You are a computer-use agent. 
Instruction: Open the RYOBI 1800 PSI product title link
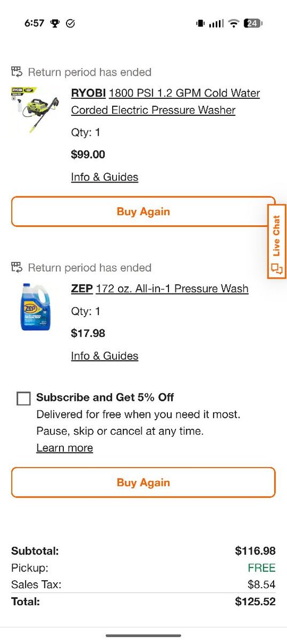tap(165, 101)
